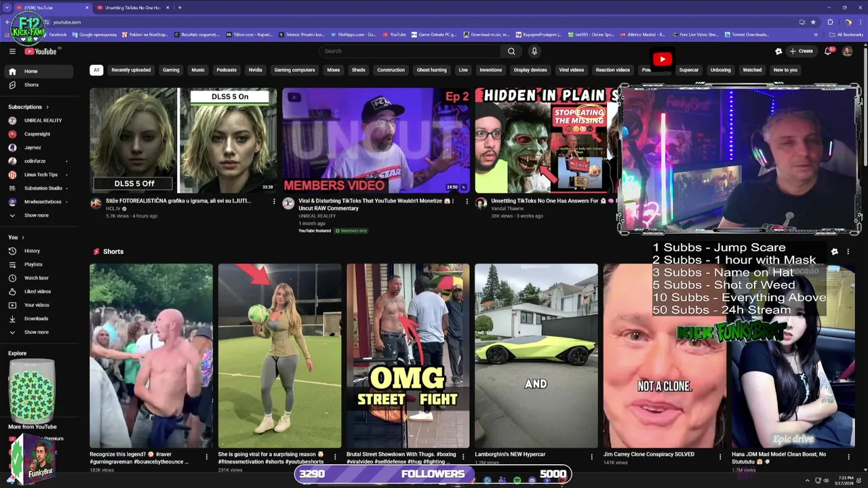868x488 pixels.
Task: Play the blonde soccer ball short
Action: pos(279,356)
